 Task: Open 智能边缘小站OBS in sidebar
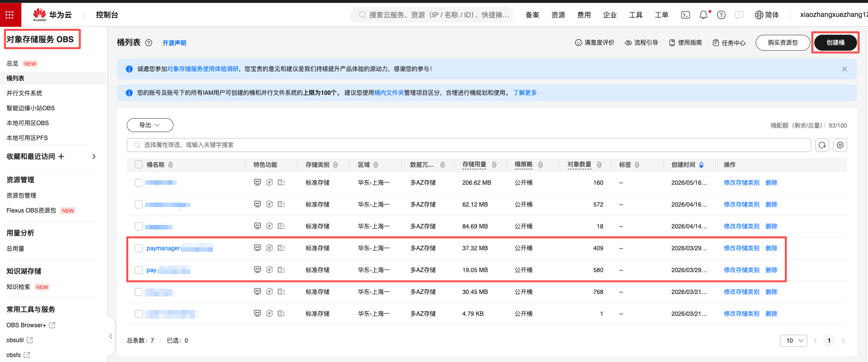(31, 108)
